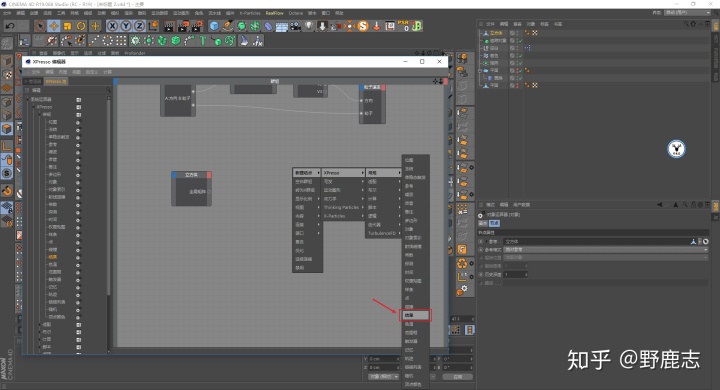Choose 顶点颜色 at the bottom of the submenu

tap(416, 384)
